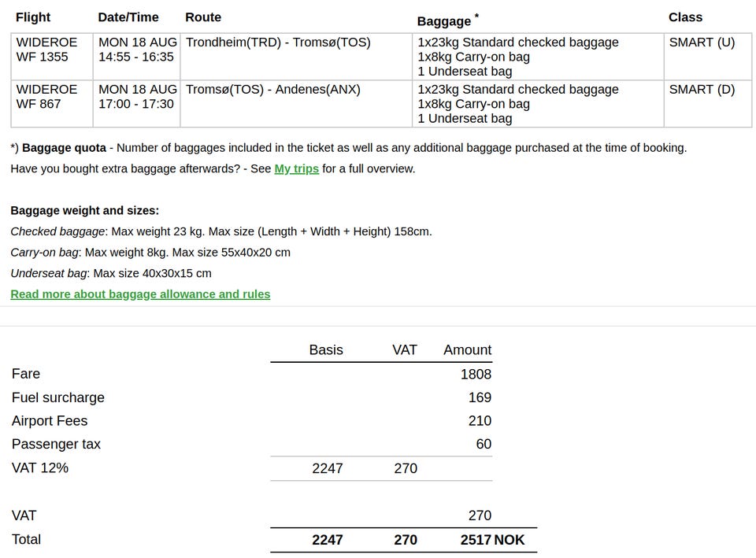Click the Baggage column header

pos(444,21)
